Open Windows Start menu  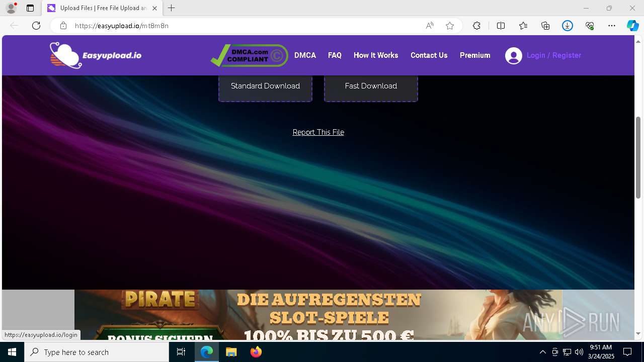tap(12, 352)
